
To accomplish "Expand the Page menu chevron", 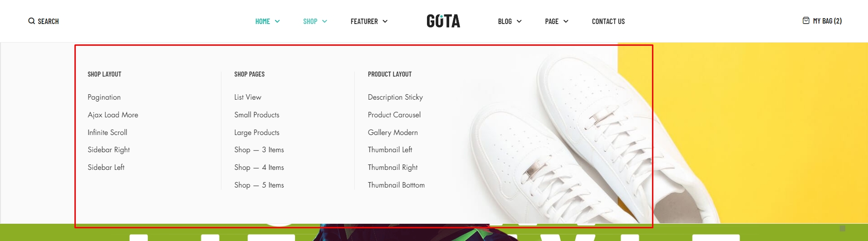I will pyautogui.click(x=566, y=21).
